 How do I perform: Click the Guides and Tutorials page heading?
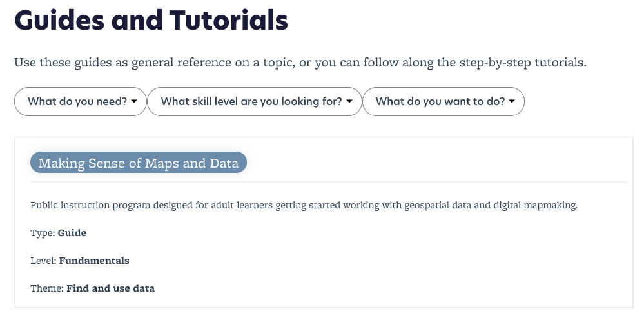[151, 20]
